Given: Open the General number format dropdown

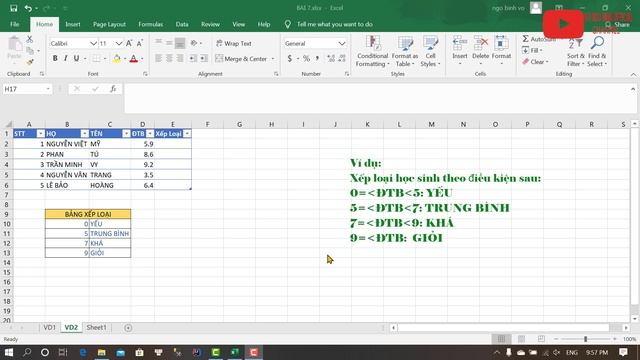Looking at the screenshot, I should (342, 43).
